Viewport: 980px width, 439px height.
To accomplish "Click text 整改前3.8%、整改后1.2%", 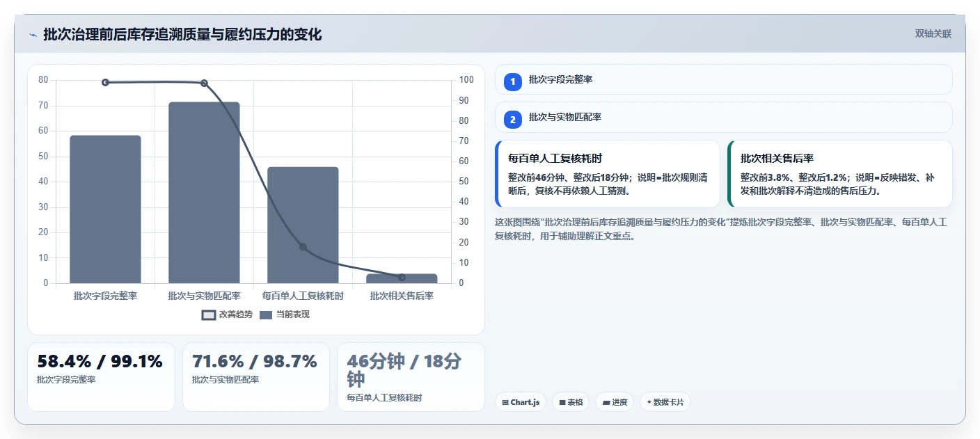I will pos(795,177).
